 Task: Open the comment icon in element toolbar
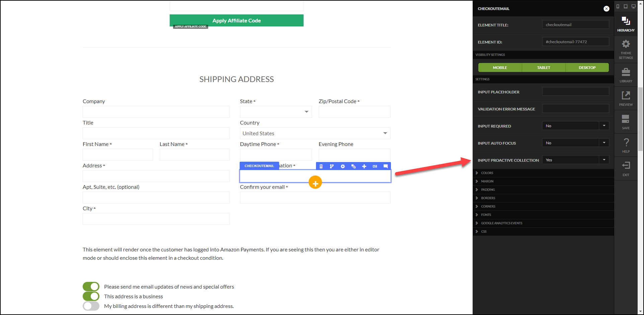pyautogui.click(x=386, y=166)
